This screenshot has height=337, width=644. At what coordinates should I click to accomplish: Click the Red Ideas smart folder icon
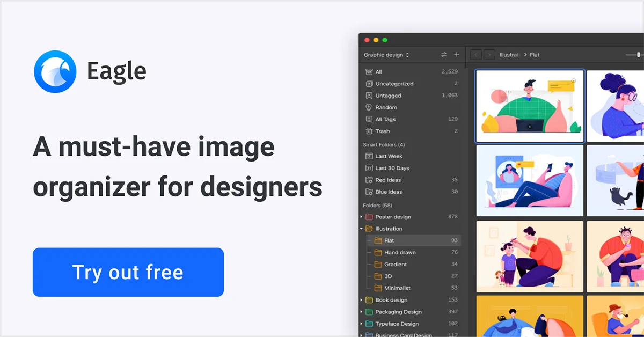369,180
